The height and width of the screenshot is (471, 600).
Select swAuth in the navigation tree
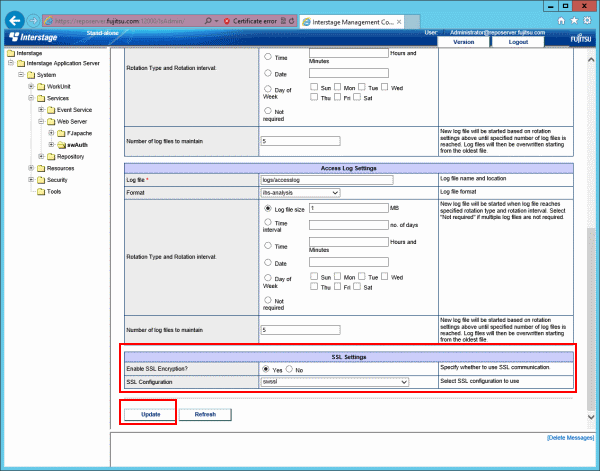coord(78,145)
